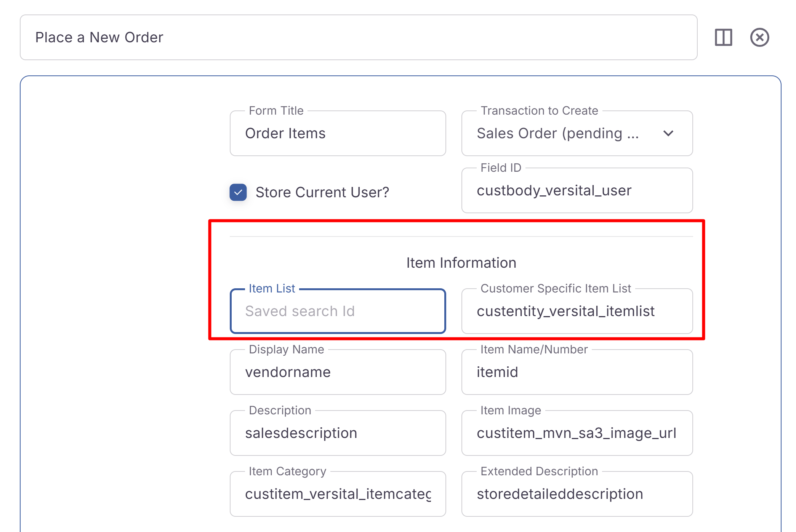Click the Item Category input field
The height and width of the screenshot is (532, 796).
[x=338, y=494]
